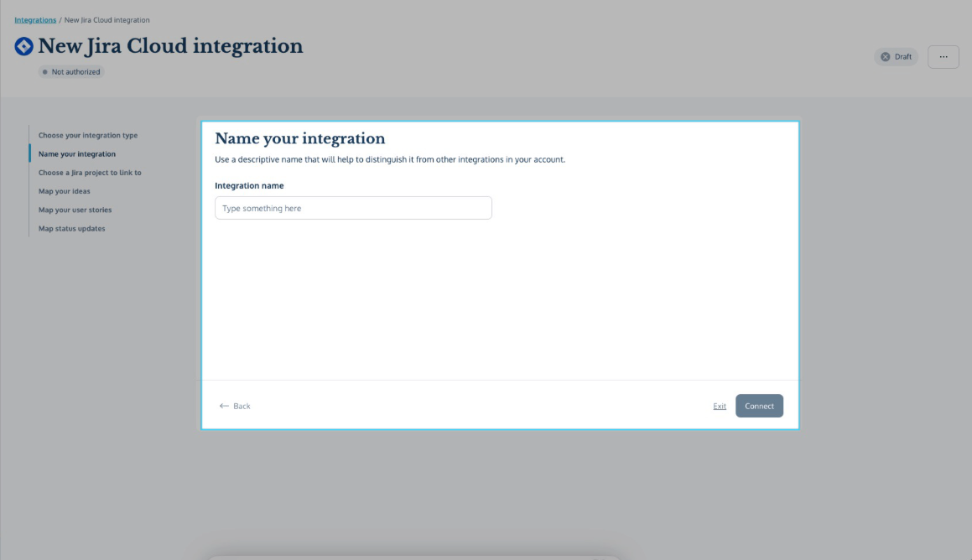972x560 pixels.
Task: Click the Draft status badge
Action: tap(896, 57)
